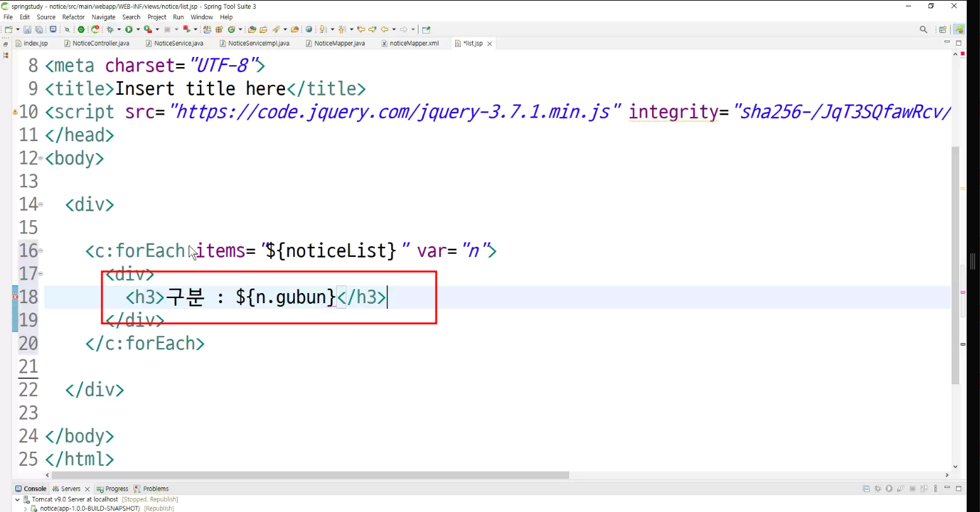This screenshot has width=980, height=512.
Task: Switch to the Problems view tab
Action: pos(151,489)
